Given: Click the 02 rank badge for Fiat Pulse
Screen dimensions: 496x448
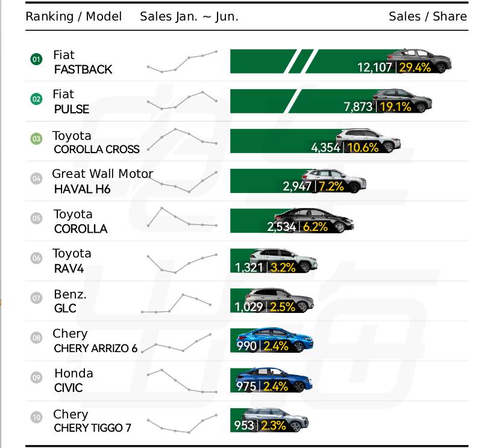Looking at the screenshot, I should (36, 99).
